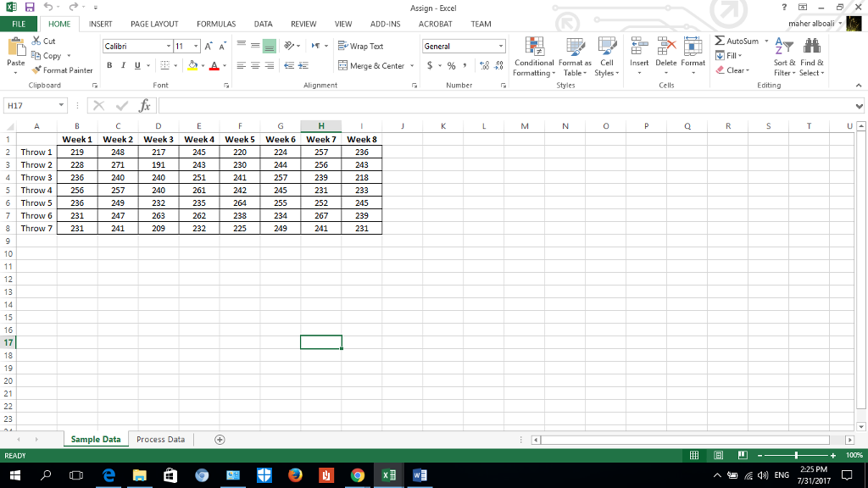The width and height of the screenshot is (868, 488).
Task: Click the AutoSum button
Action: click(737, 41)
